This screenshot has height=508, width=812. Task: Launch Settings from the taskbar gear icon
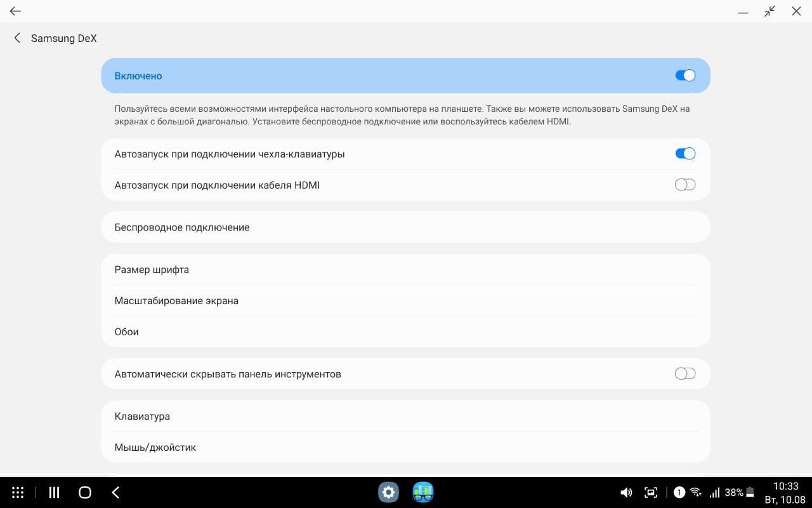point(388,492)
